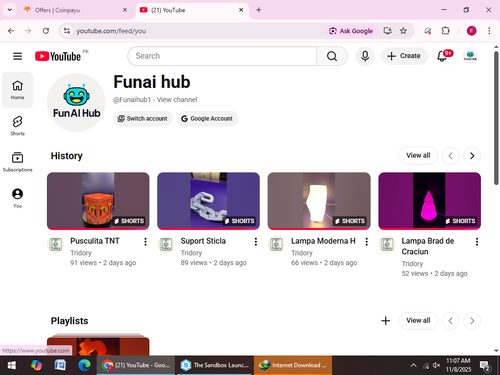Click the Lampa Moderna H title

[323, 241]
